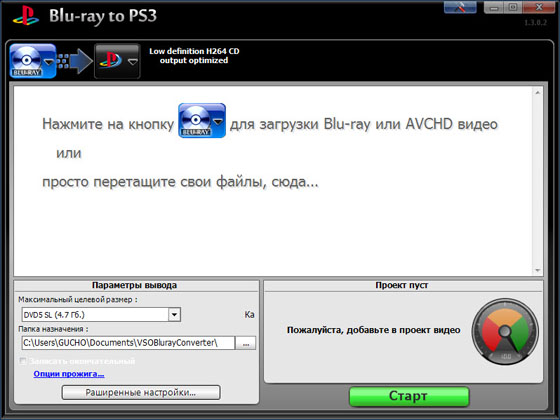560x420 pixels.
Task: Open the PS3 output profile button
Action: 117,61
